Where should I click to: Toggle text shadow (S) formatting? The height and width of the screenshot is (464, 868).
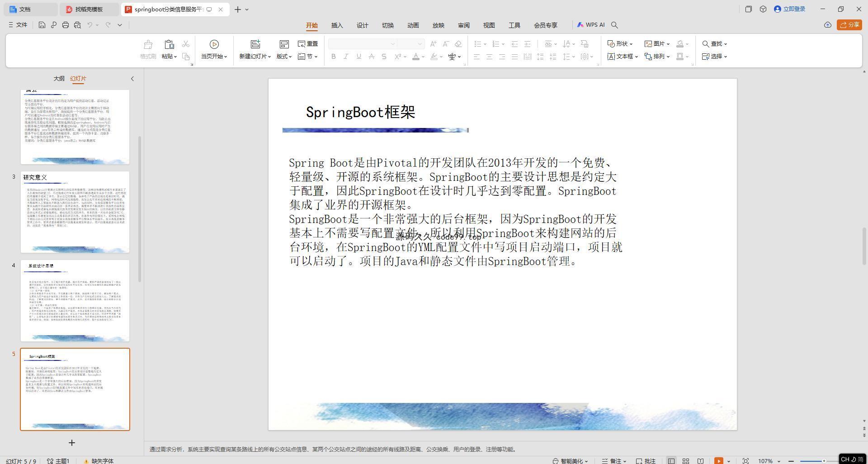click(x=384, y=57)
